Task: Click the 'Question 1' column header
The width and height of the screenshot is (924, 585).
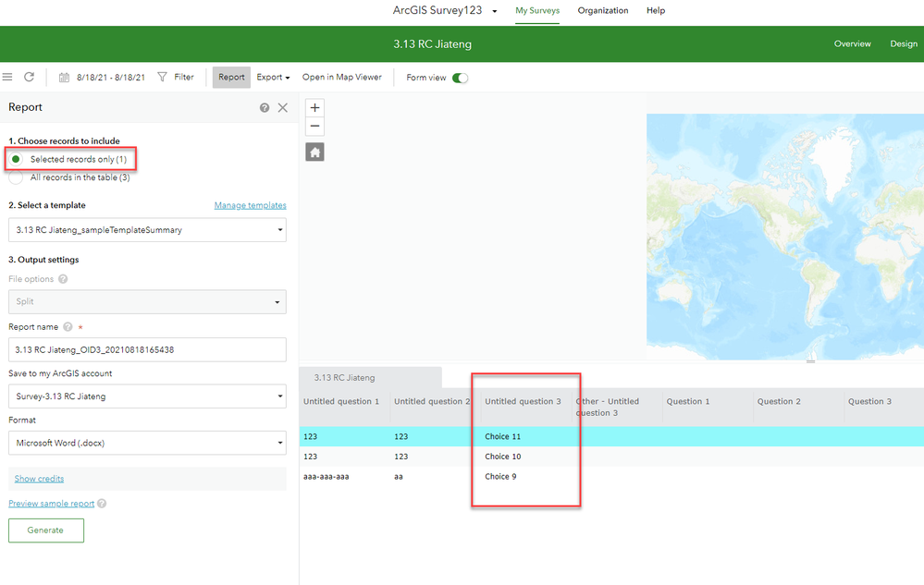Action: [688, 401]
